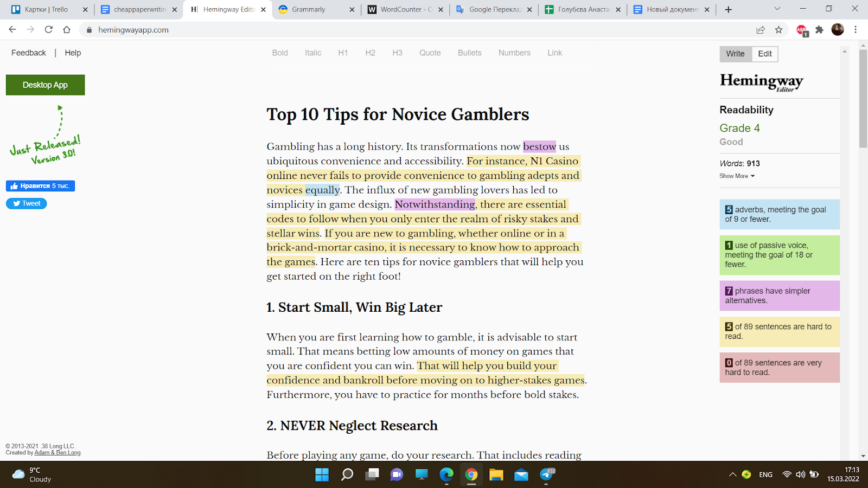The width and height of the screenshot is (868, 488).
Task: Open the clock and date flyout
Action: (x=843, y=474)
